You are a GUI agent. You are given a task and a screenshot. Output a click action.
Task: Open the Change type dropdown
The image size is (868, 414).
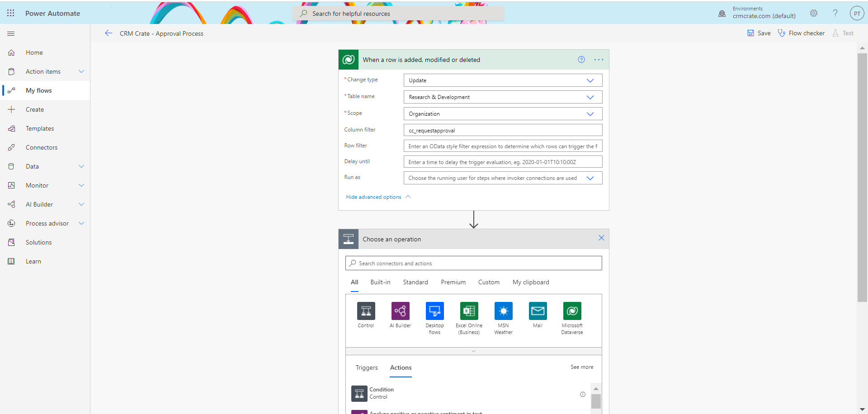[x=590, y=80]
